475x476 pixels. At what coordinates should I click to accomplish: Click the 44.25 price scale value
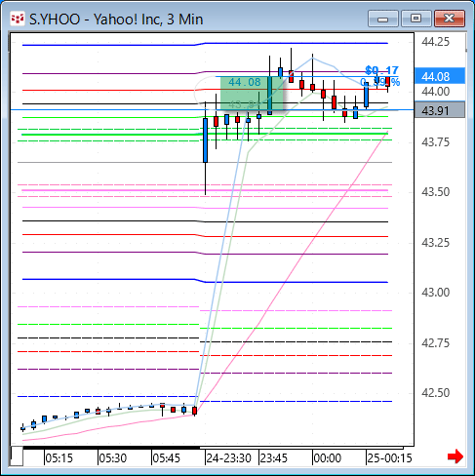tap(435, 42)
